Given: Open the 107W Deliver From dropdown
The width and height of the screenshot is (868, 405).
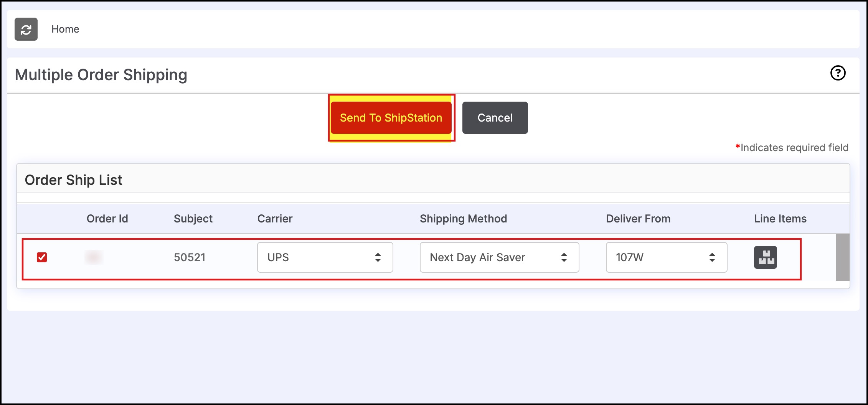Looking at the screenshot, I should pyautogui.click(x=667, y=257).
